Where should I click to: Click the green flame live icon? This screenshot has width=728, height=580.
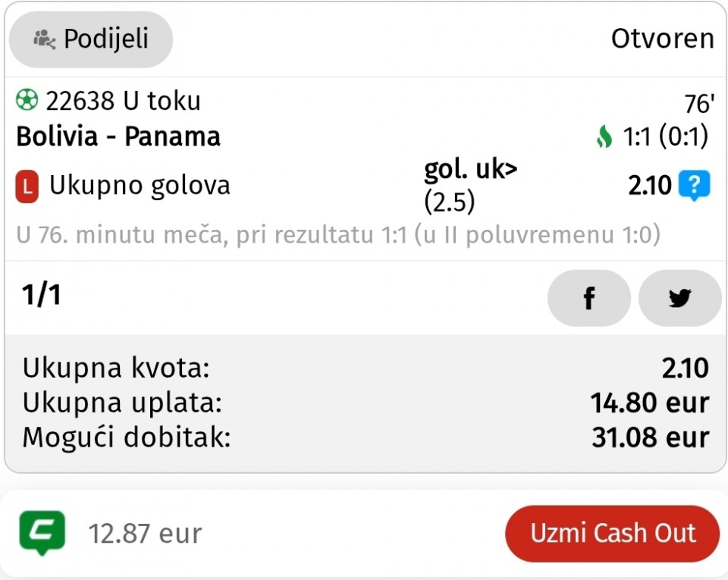(x=604, y=137)
